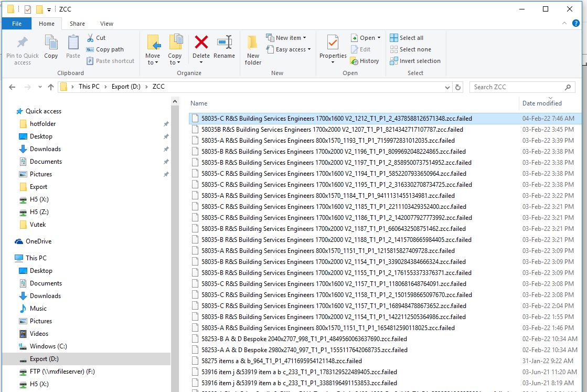Open hotfolder in Quick access

[42, 123]
